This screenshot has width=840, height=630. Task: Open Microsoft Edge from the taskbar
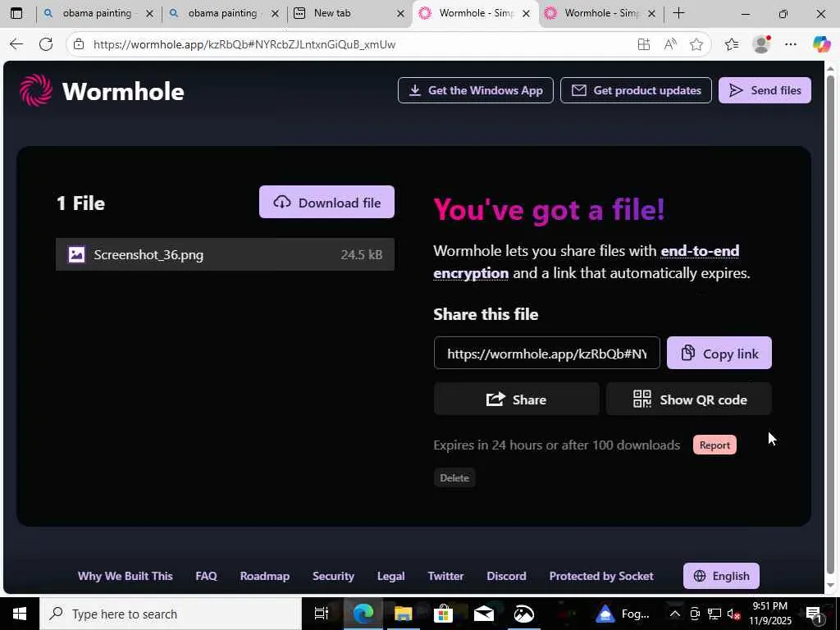click(363, 614)
